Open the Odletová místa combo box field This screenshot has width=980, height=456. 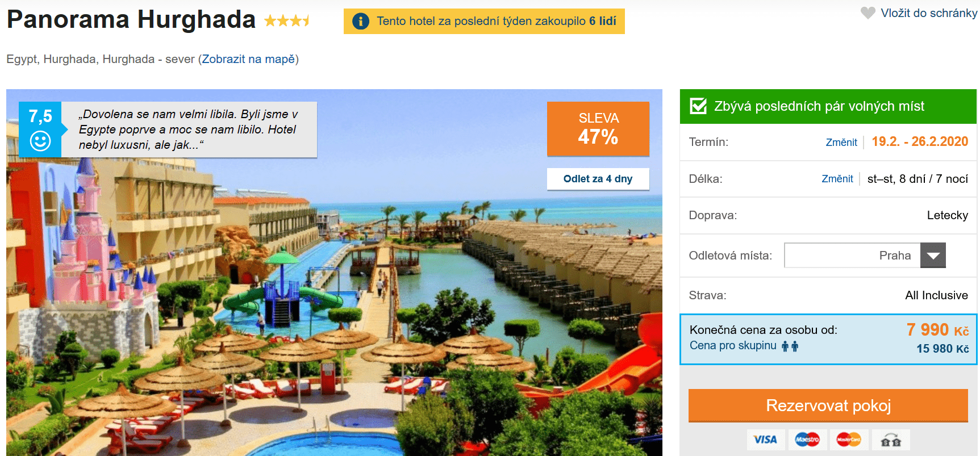coord(865,256)
